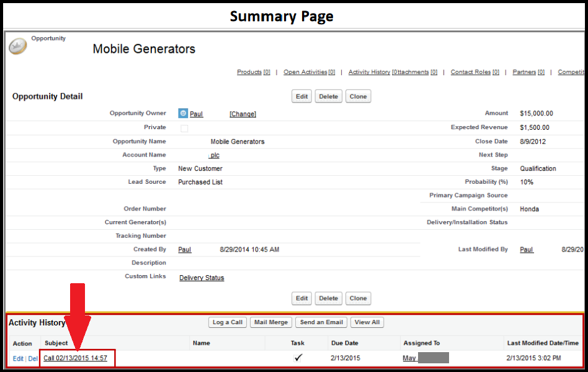Click the Send an Email button
Image resolution: width=588 pixels, height=372 pixels.
click(x=321, y=322)
